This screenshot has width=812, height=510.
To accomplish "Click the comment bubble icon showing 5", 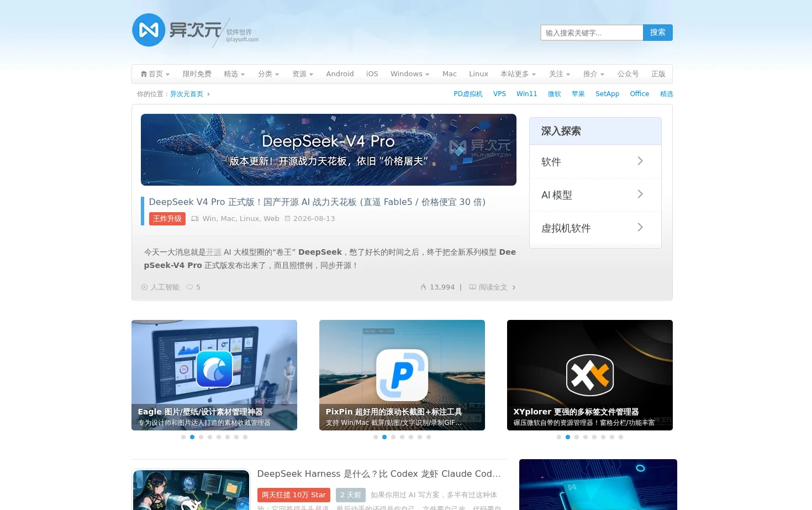I will [190, 287].
